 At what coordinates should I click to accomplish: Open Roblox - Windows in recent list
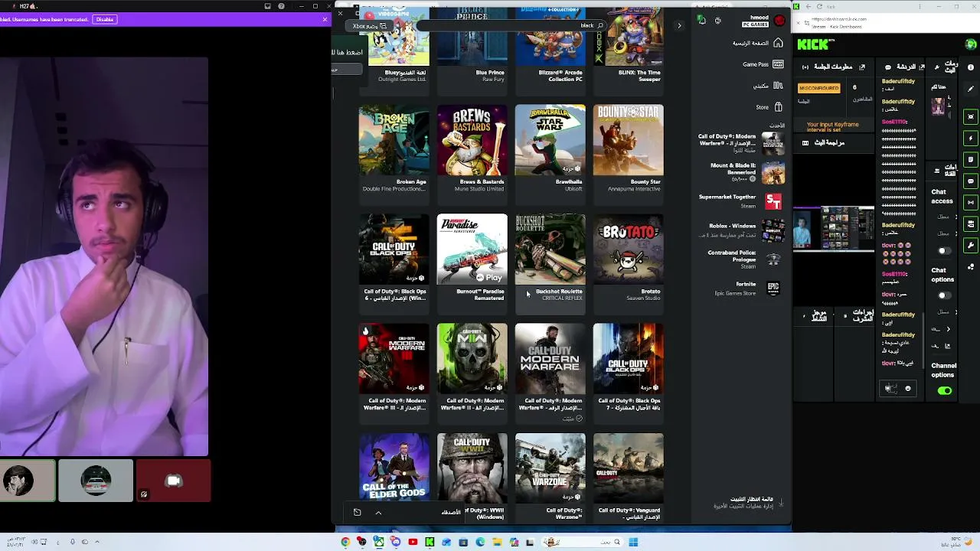pos(740,230)
